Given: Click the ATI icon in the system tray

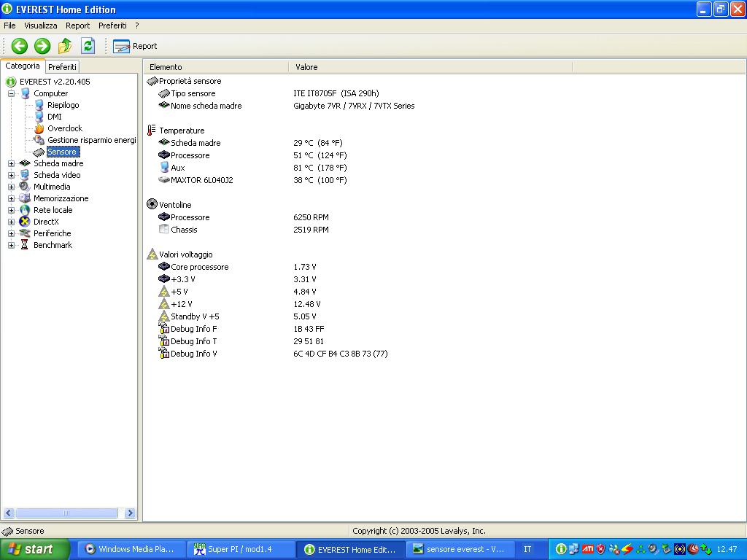Looking at the screenshot, I should tap(589, 549).
